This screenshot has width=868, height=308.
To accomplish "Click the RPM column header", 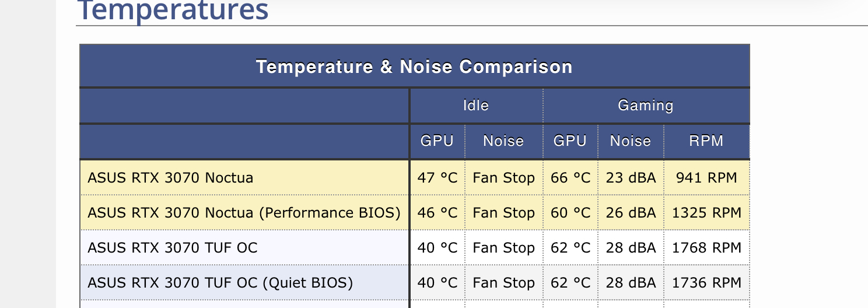I will pyautogui.click(x=706, y=141).
